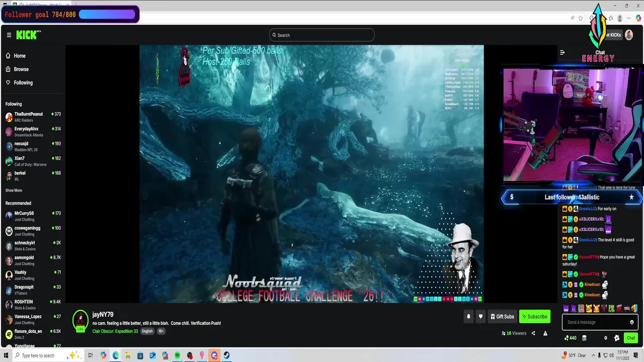Click the Gift Subs button
The width and height of the screenshot is (644, 362).
pos(502,317)
